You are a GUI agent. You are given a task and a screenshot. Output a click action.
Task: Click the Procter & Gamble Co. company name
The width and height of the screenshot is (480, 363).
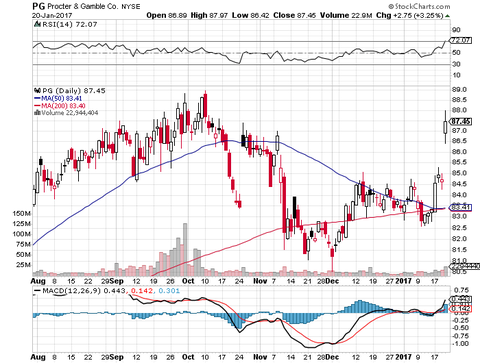(82, 6)
